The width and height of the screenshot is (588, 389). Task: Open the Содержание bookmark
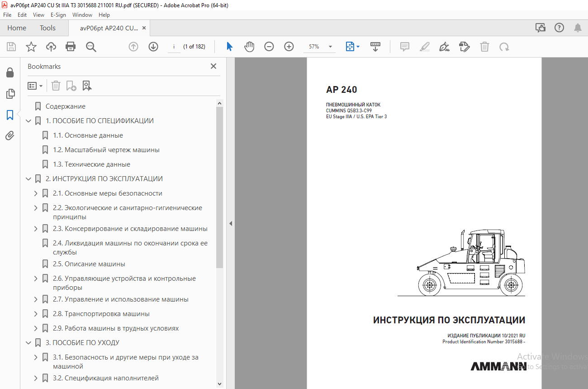(66, 106)
